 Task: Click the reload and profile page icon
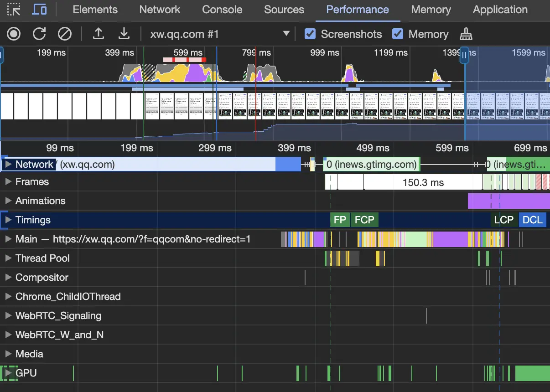[39, 34]
